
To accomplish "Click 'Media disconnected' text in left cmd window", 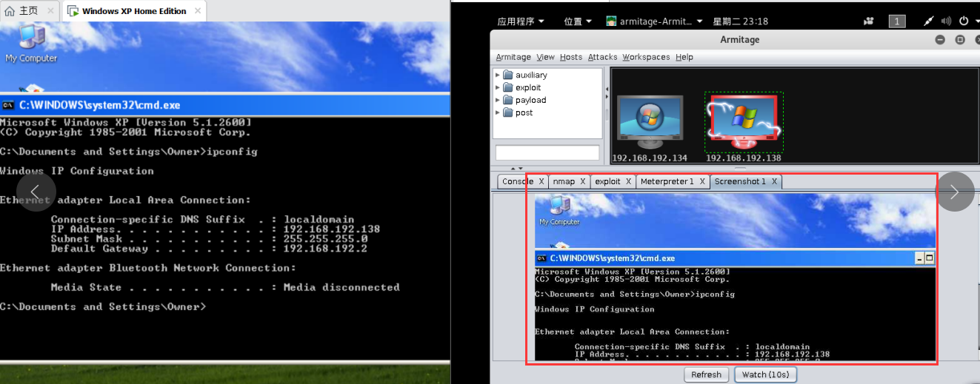I will click(x=341, y=287).
